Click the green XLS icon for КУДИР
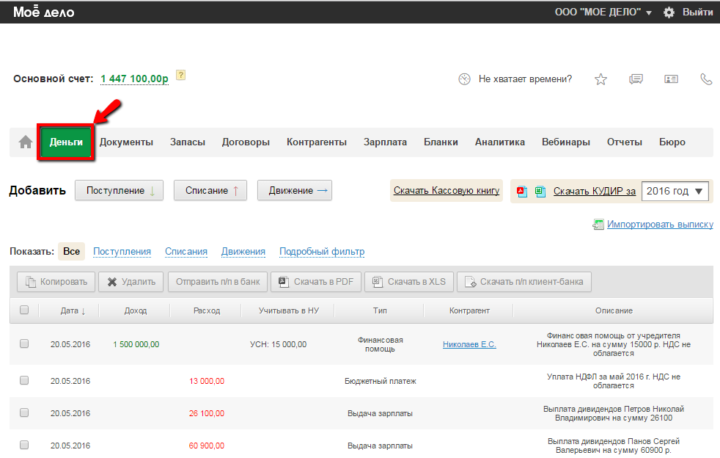The width and height of the screenshot is (720, 458). point(540,190)
